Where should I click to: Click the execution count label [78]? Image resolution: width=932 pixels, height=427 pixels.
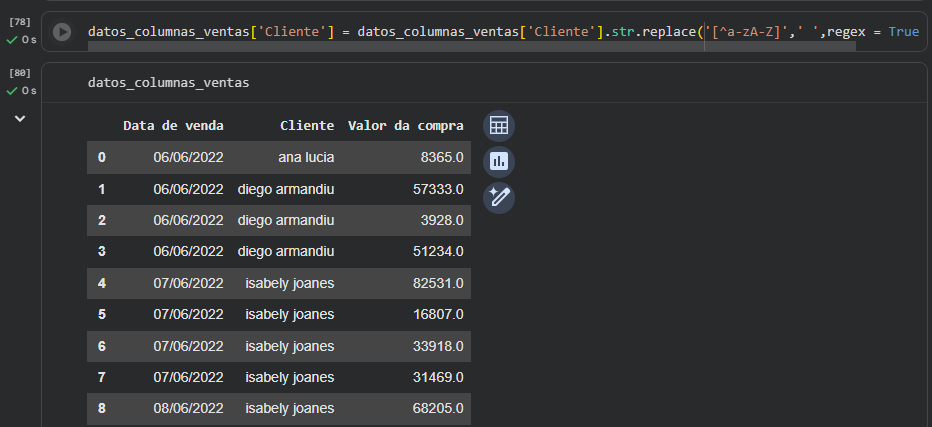(x=20, y=22)
